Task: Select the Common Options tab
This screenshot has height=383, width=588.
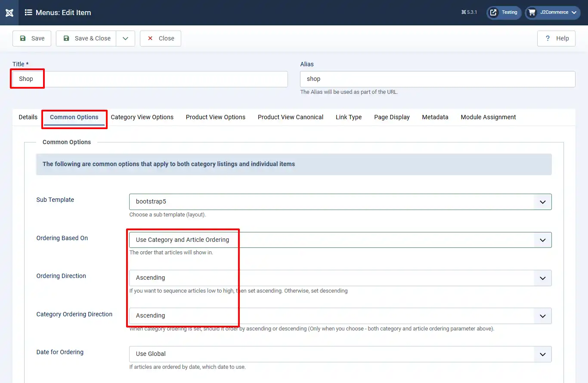Action: tap(74, 117)
